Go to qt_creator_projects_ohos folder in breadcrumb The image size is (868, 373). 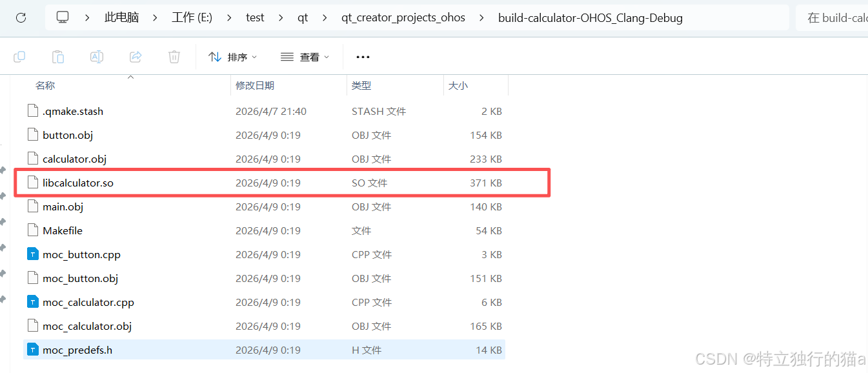click(x=403, y=17)
